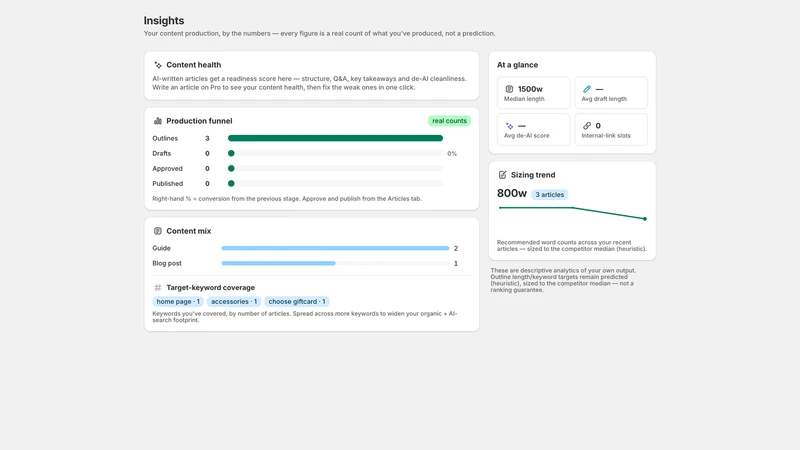Click the text starting 'Your content production'
Screen dimensions: 800x450
(x=319, y=34)
